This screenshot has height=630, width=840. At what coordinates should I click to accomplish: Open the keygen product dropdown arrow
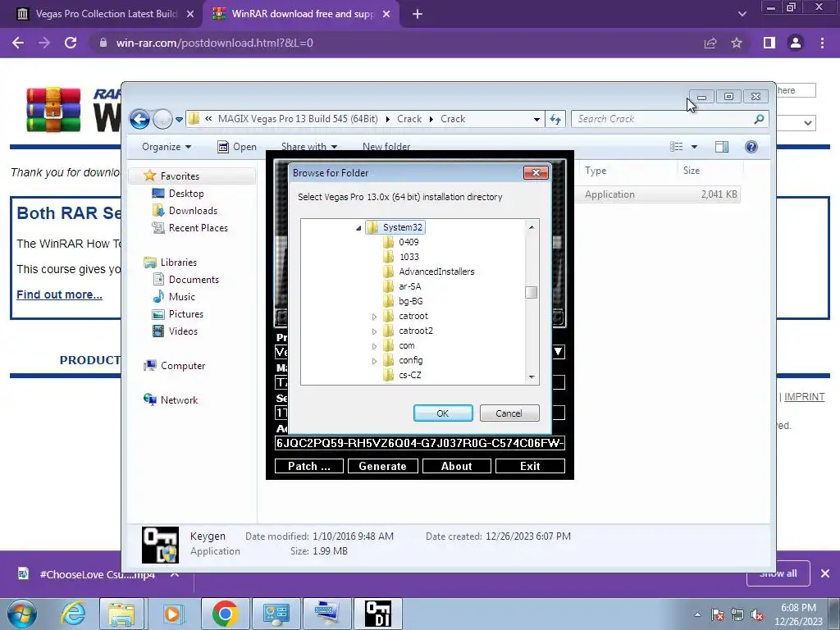[558, 351]
